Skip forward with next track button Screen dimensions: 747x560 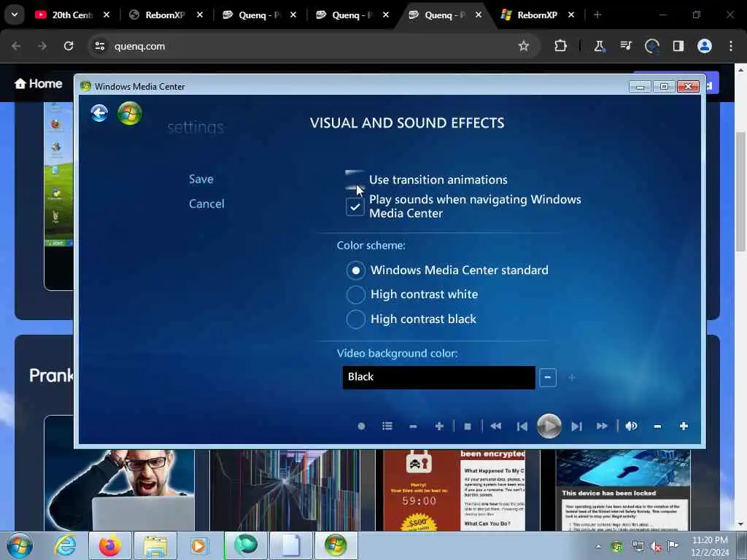pos(576,426)
